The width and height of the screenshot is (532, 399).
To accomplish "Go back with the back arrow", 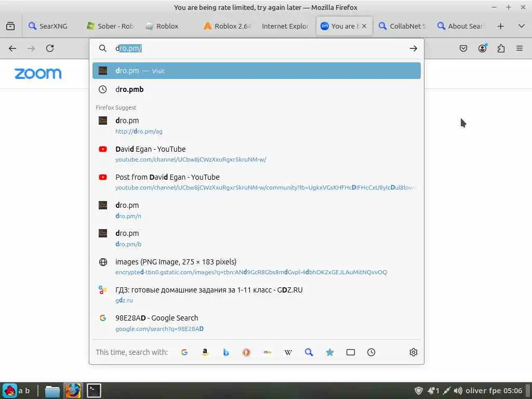I will pos(12,48).
